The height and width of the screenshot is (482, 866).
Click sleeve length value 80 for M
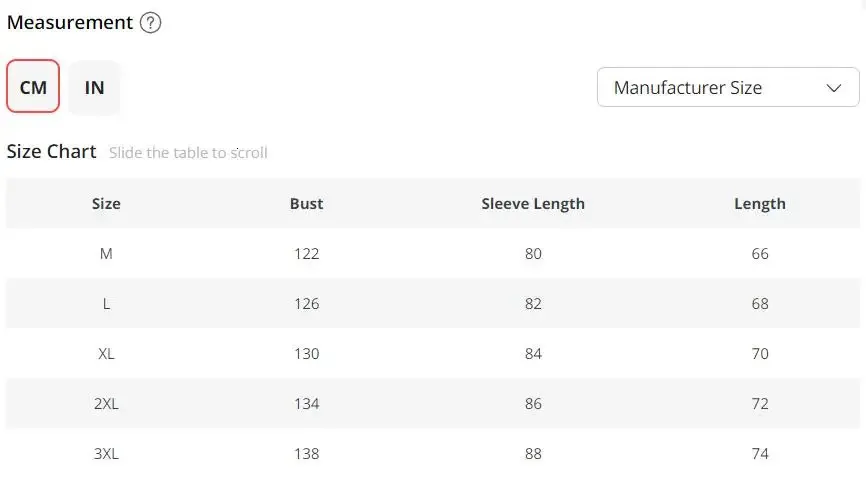pos(532,254)
